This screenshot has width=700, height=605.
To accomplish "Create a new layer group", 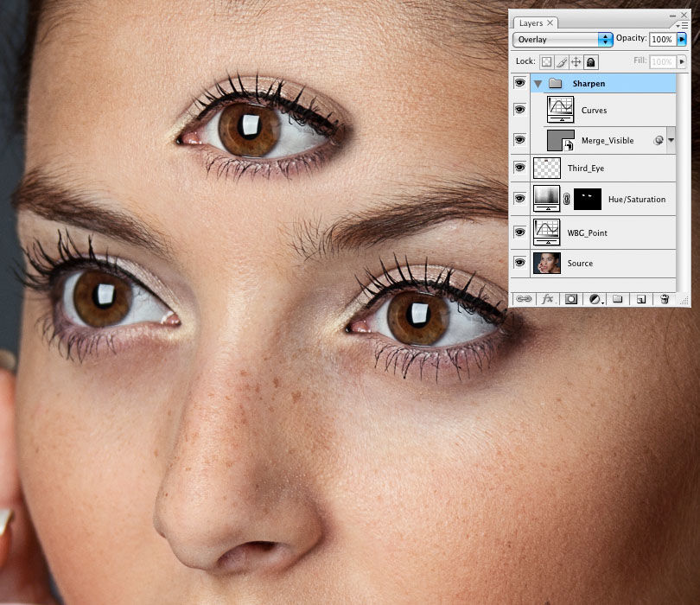I will coord(618,299).
